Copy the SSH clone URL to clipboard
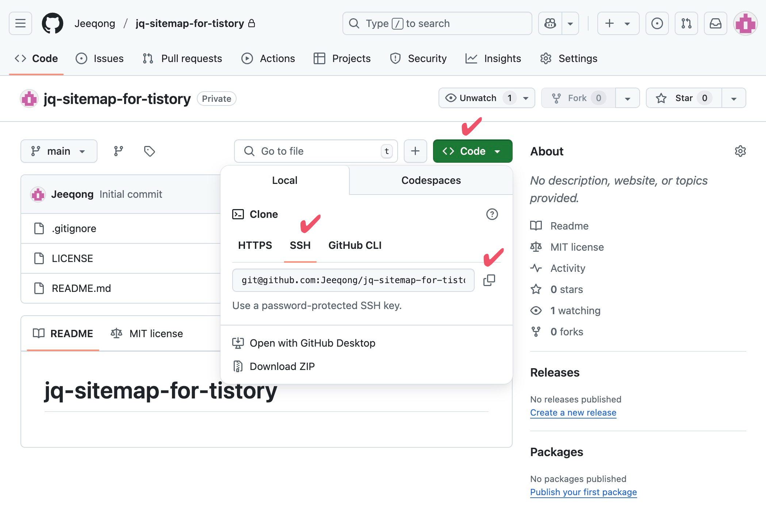The image size is (766, 532). pos(489,280)
